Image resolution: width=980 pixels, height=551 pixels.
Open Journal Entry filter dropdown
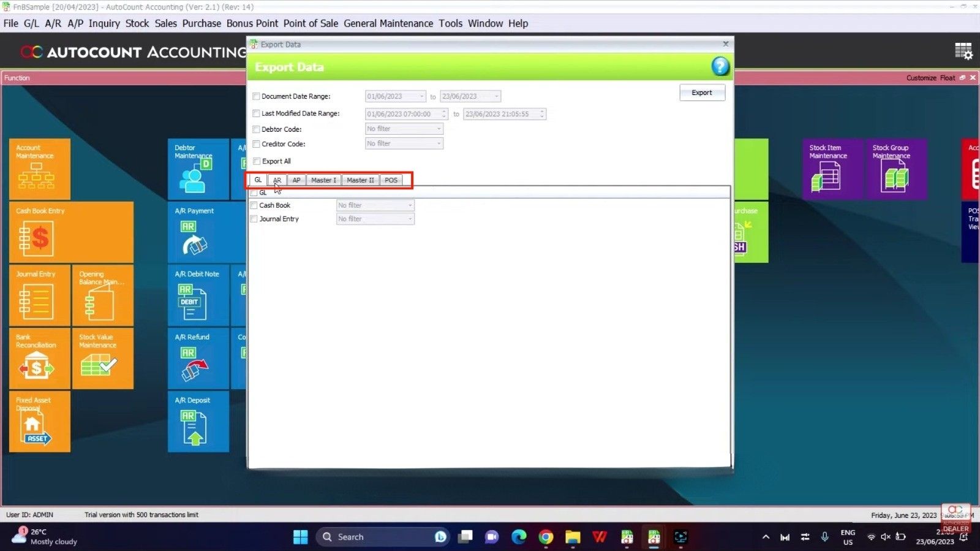point(410,219)
